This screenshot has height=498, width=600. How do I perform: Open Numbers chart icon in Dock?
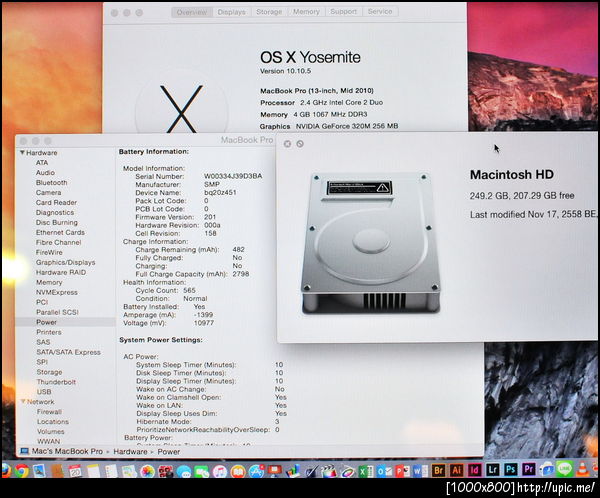[x=293, y=472]
